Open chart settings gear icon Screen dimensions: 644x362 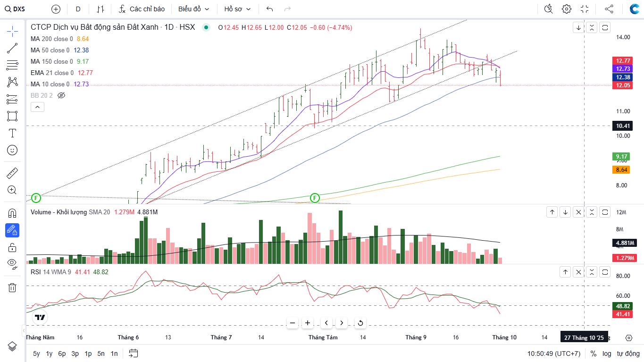coord(567,9)
